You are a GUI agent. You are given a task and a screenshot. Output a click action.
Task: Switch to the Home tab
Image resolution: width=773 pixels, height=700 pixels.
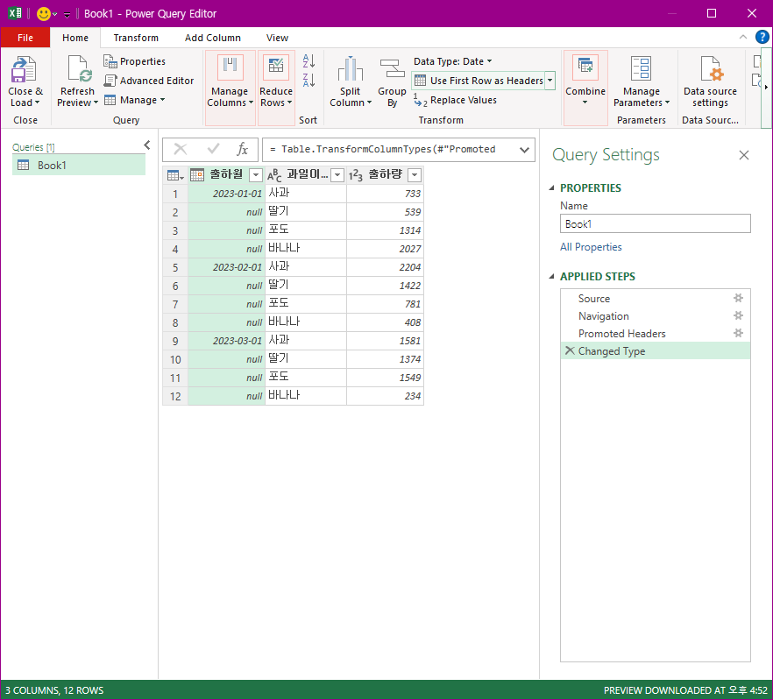click(x=75, y=38)
